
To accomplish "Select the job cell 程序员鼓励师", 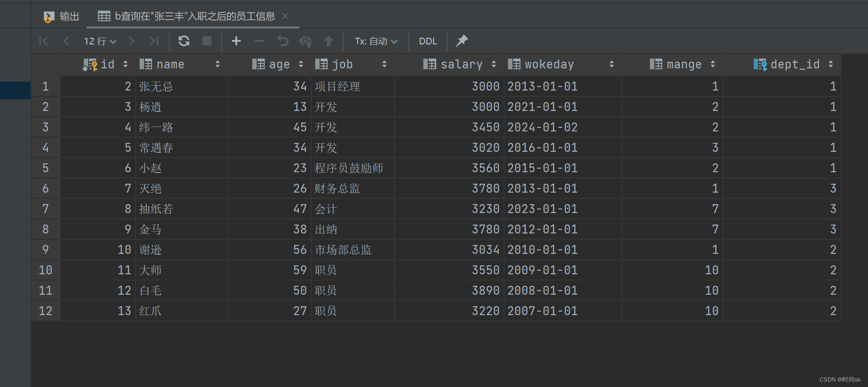I will click(x=353, y=168).
